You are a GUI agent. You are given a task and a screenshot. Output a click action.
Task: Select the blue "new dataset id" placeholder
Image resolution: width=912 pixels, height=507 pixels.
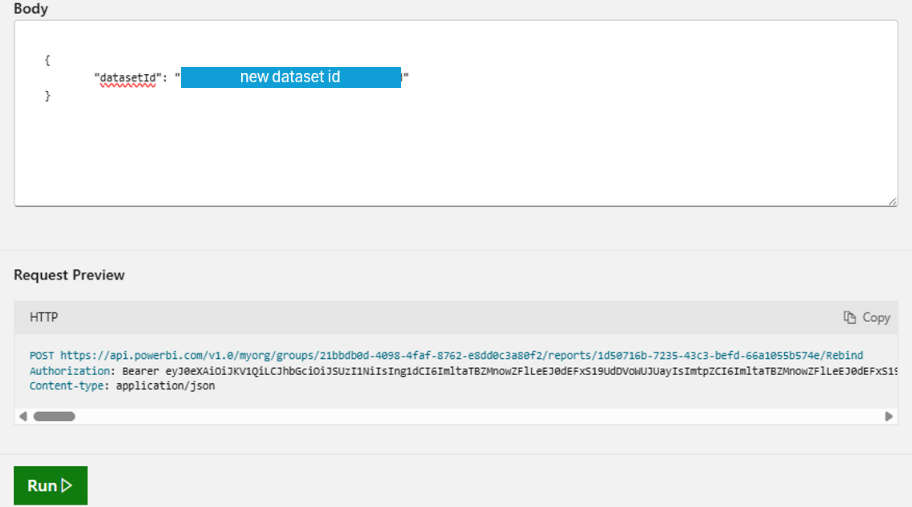tap(290, 77)
